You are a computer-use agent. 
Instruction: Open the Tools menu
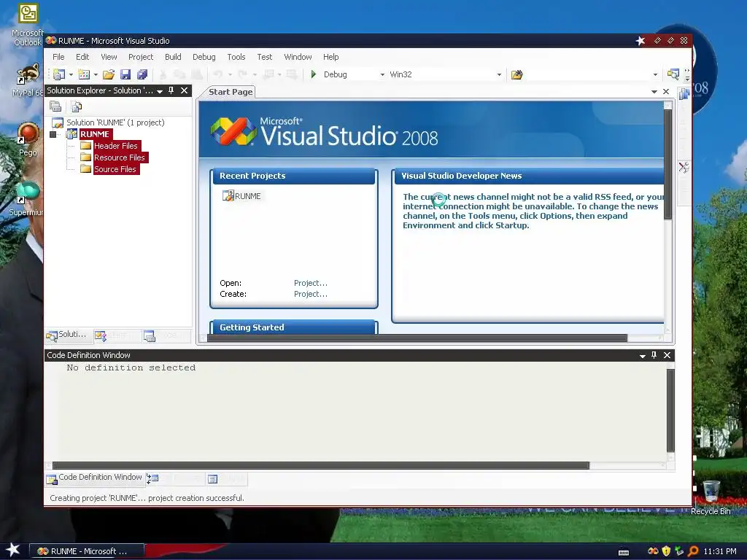pos(236,57)
